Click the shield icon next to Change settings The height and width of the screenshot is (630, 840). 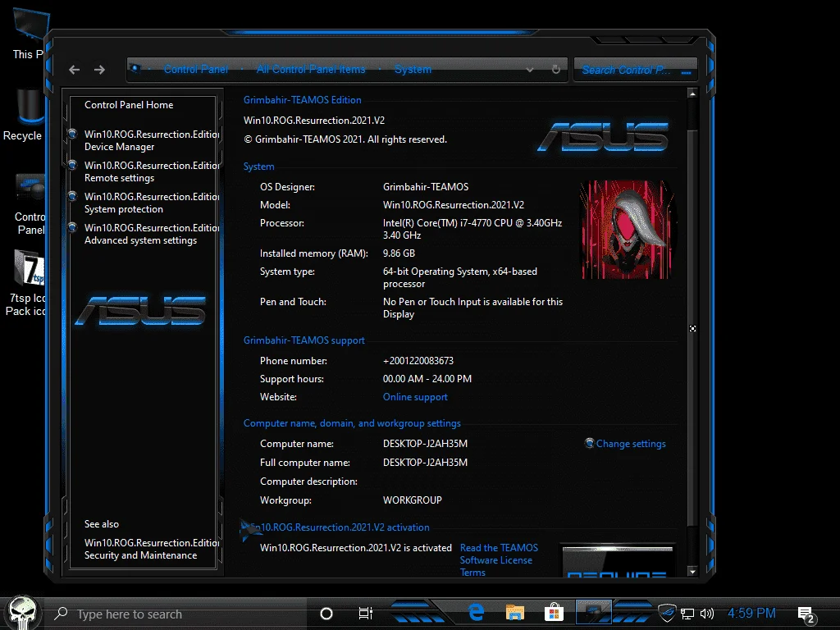click(589, 443)
